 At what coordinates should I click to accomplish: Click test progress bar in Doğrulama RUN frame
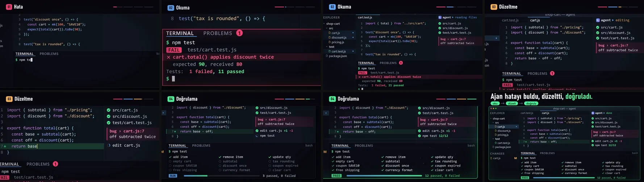coord(221,176)
